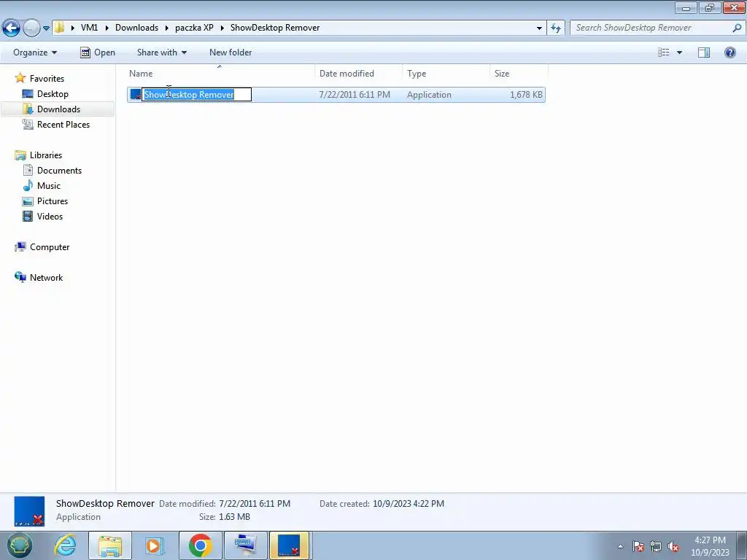Open Windows Explorer from the taskbar
Image resolution: width=747 pixels, height=560 pixels.
(110, 545)
